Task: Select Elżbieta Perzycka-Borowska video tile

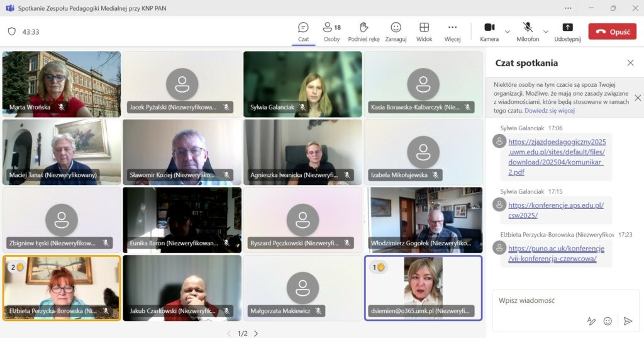Action: pos(62,288)
